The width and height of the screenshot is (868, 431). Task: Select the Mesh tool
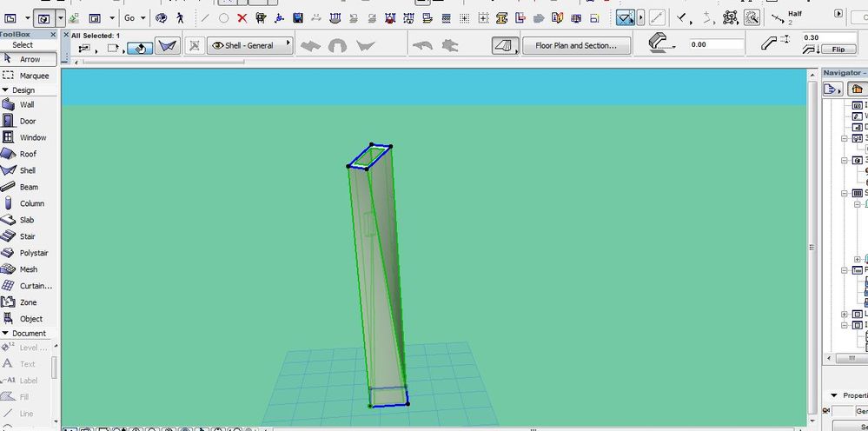coord(28,269)
